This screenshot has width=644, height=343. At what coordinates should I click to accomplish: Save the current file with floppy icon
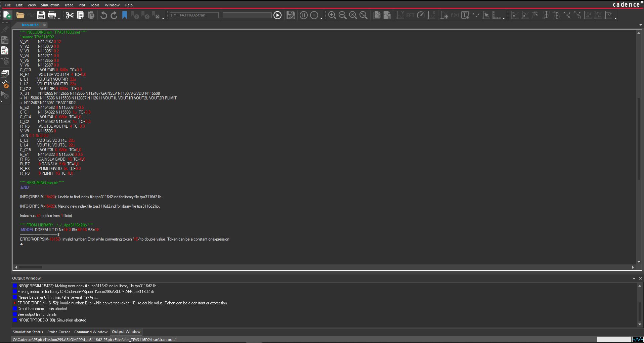41,15
